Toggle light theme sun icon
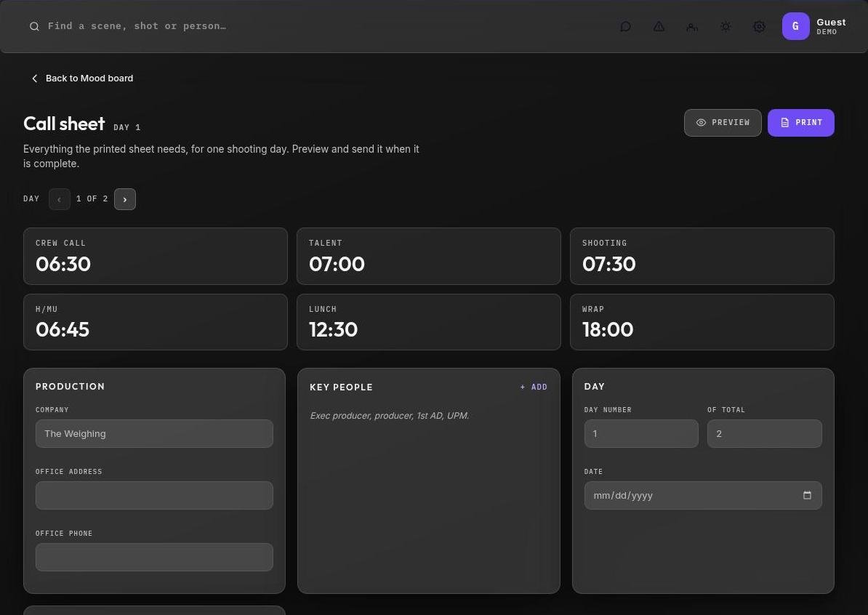The height and width of the screenshot is (615, 868). point(726,27)
